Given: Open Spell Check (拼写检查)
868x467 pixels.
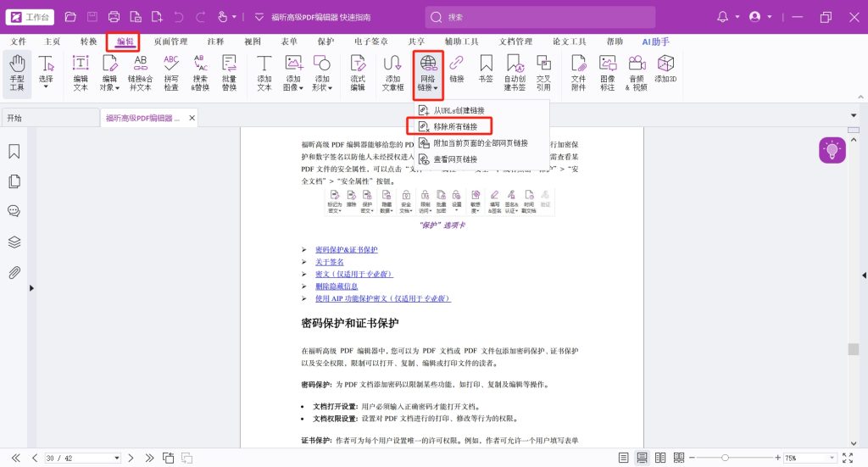Looking at the screenshot, I should pos(171,72).
